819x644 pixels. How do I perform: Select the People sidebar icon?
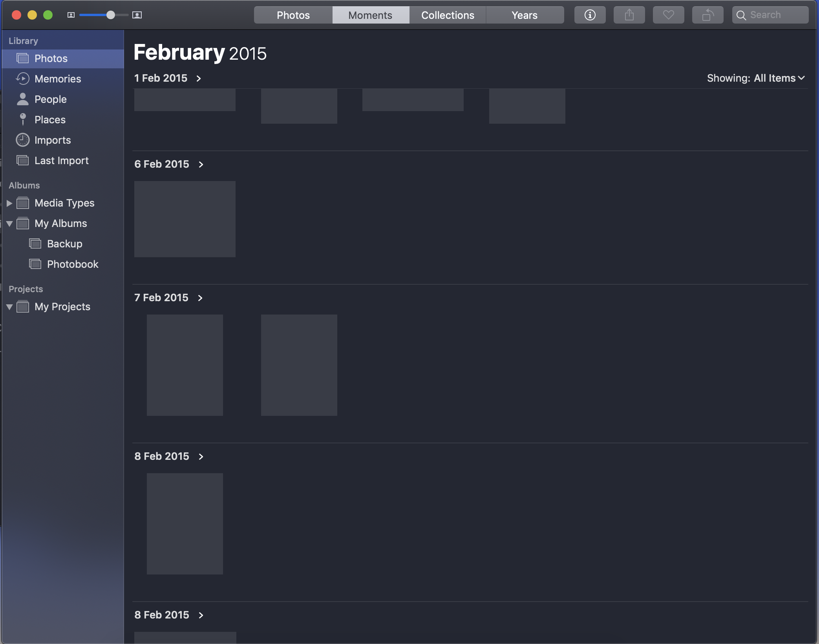[x=23, y=99]
